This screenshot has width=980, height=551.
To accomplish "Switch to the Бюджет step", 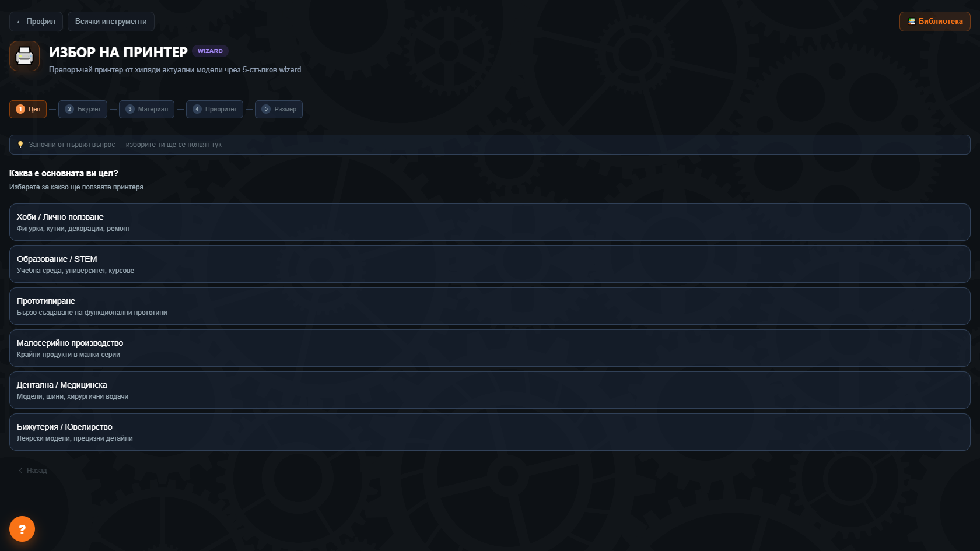I will point(83,109).
